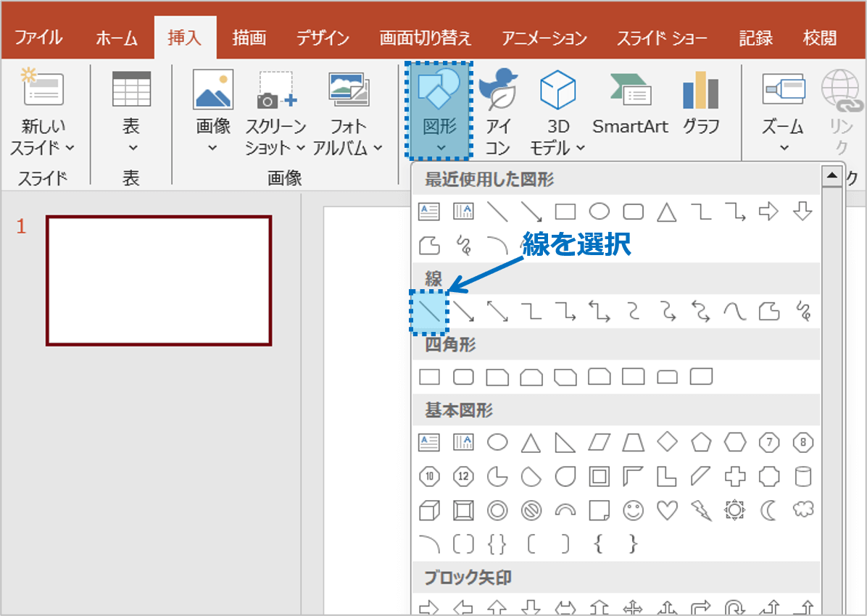Select the heptagon numbered 7

click(769, 442)
